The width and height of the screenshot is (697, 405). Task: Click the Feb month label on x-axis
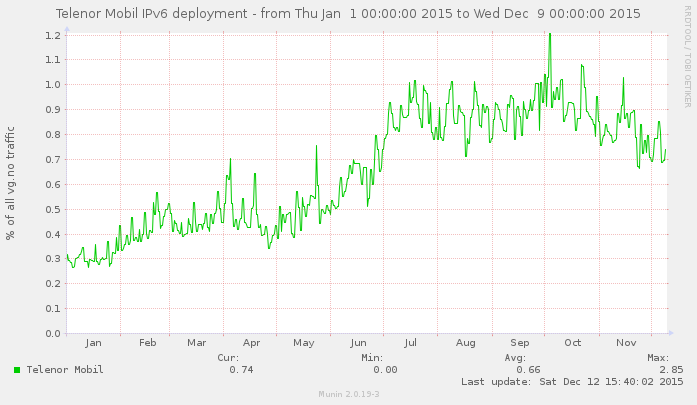[148, 343]
